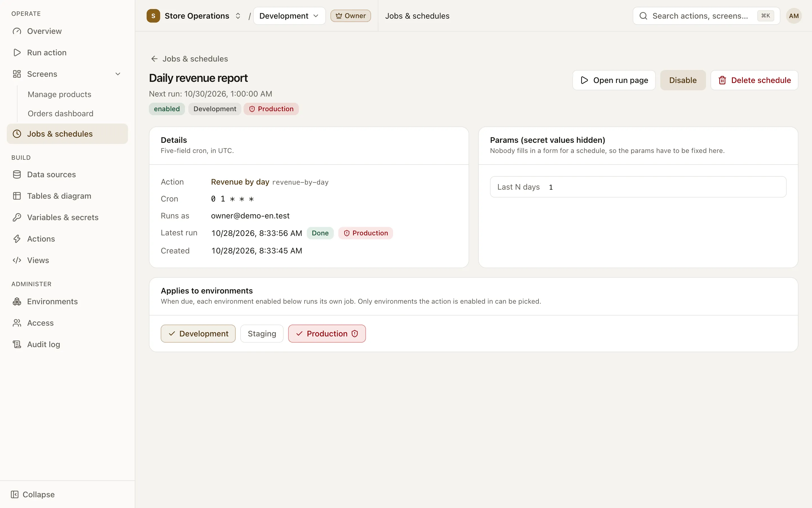Image resolution: width=812 pixels, height=508 pixels.
Task: Toggle the Development environment chip
Action: pos(198,334)
